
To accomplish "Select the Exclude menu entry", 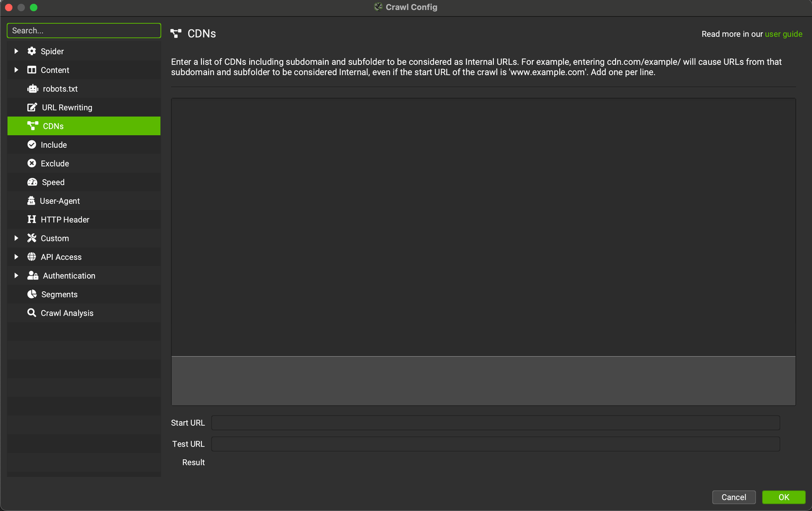I will (55, 164).
